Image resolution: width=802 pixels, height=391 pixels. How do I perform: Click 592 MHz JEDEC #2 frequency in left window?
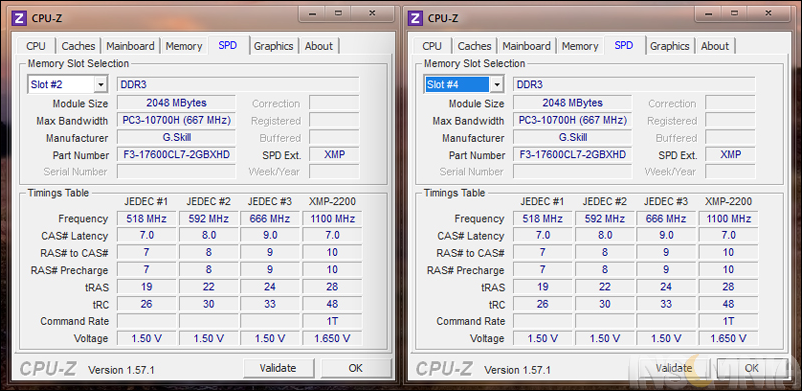(209, 219)
